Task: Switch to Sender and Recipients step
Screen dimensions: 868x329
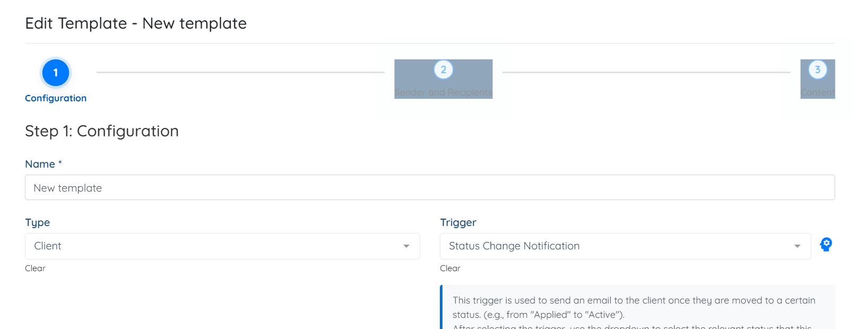Action: pos(444,92)
